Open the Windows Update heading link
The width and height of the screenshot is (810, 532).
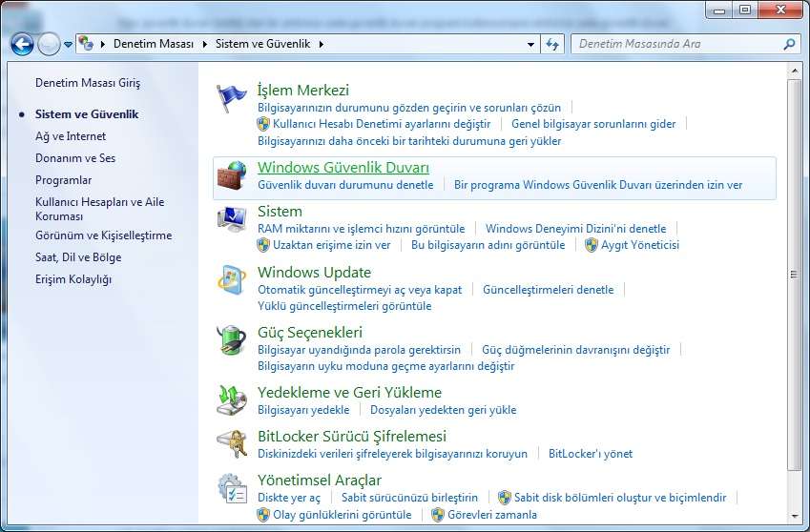314,273
